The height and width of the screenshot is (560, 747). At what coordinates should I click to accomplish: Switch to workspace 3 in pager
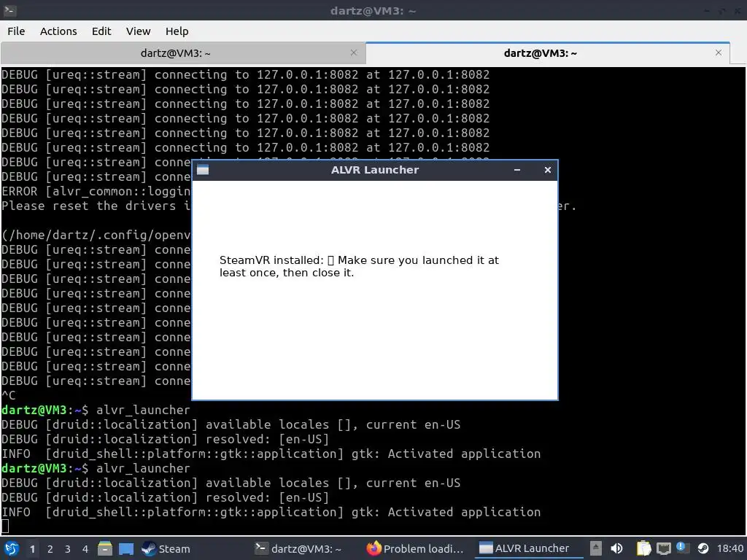[68, 549]
